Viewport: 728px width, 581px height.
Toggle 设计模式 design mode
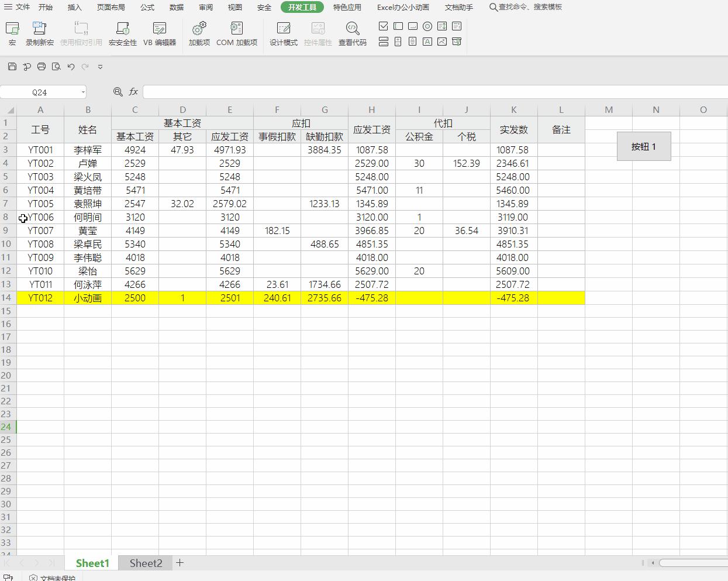pos(284,33)
